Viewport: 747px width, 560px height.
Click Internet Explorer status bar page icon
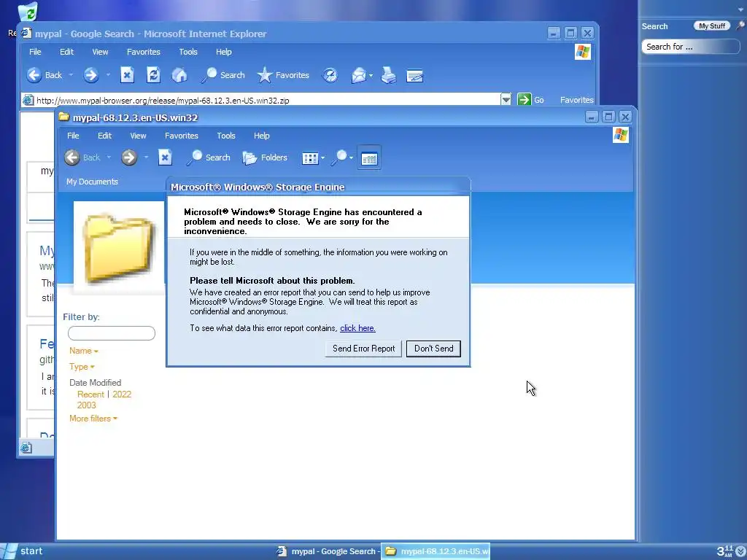point(27,448)
